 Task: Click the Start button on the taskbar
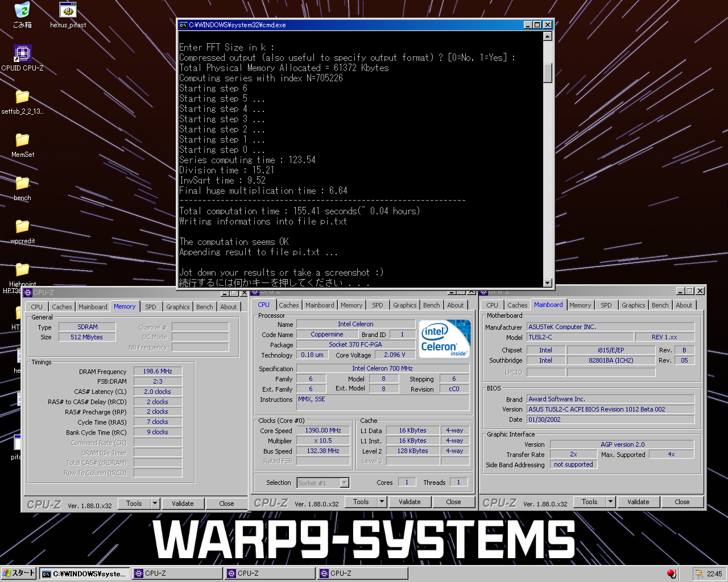click(x=19, y=573)
